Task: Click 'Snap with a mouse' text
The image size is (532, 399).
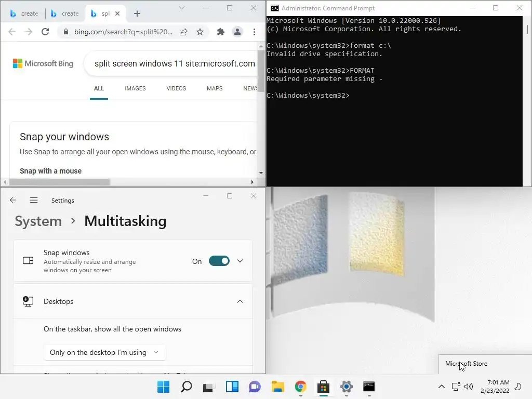Action: pos(50,171)
